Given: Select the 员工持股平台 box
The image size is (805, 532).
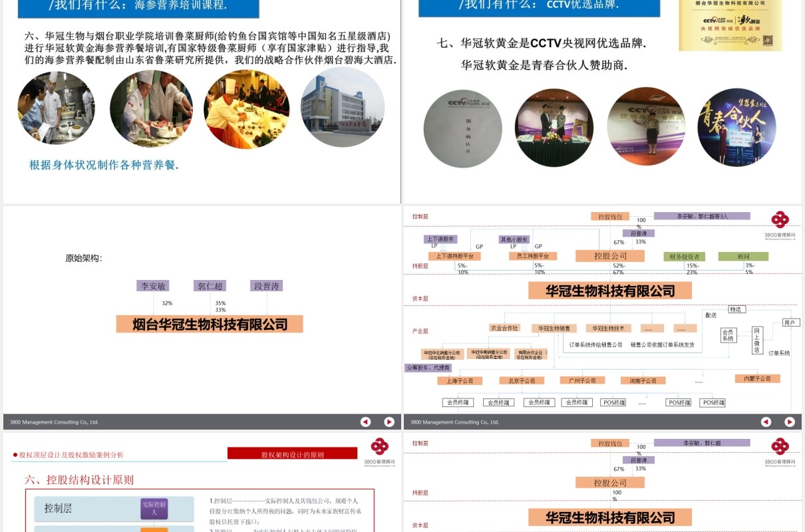Looking at the screenshot, I should [533, 256].
